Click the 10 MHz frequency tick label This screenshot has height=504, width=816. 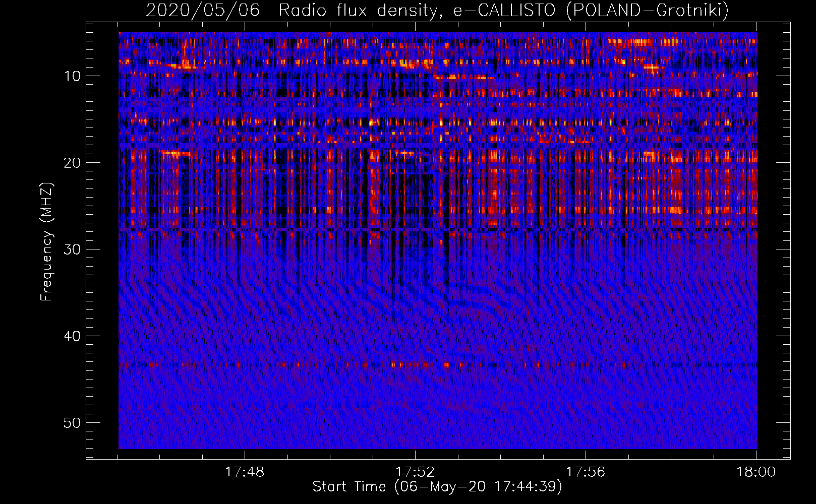(73, 76)
